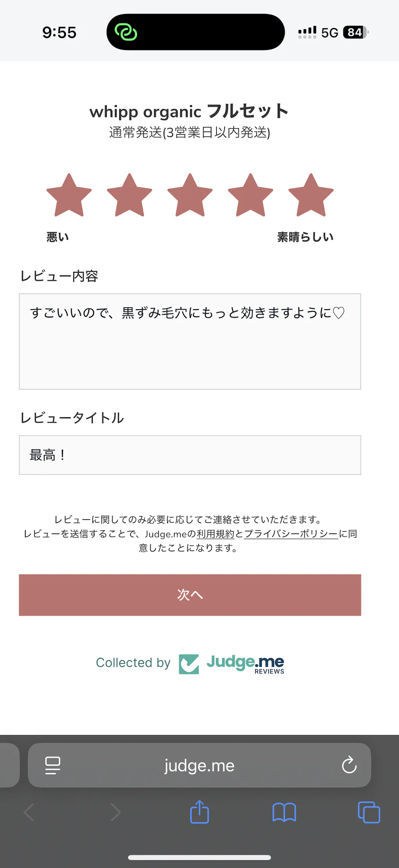Screen dimensions: 399x868
Task: Open the Judge.me Reviews logo
Action: [232, 664]
